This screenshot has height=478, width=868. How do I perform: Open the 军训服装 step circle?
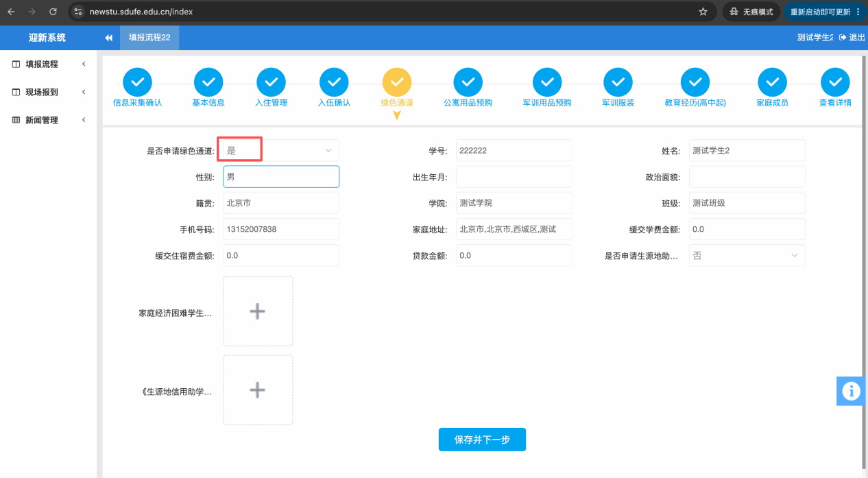618,82
